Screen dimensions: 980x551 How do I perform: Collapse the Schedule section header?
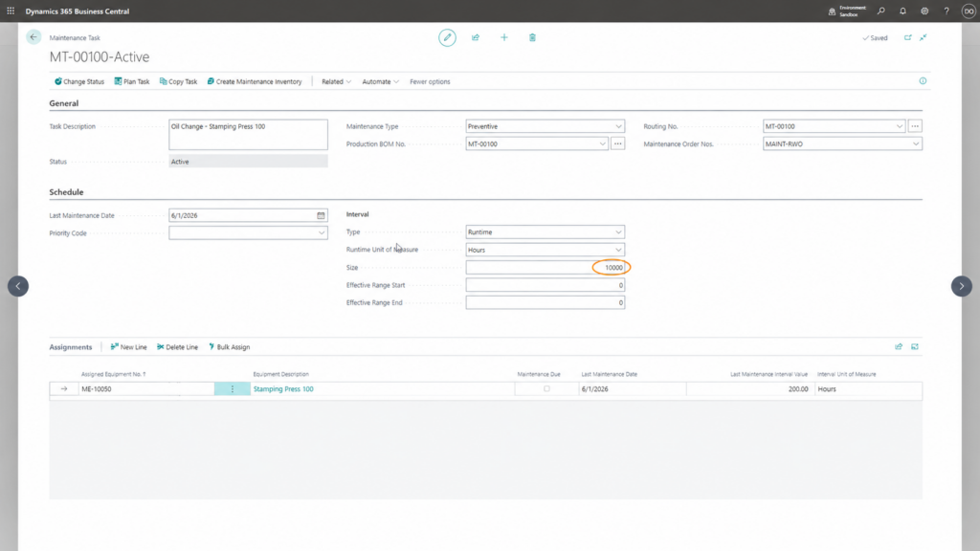[x=66, y=191]
